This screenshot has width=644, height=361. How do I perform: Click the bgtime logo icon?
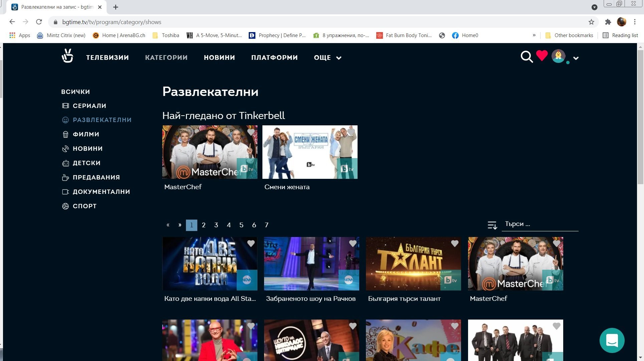[67, 56]
